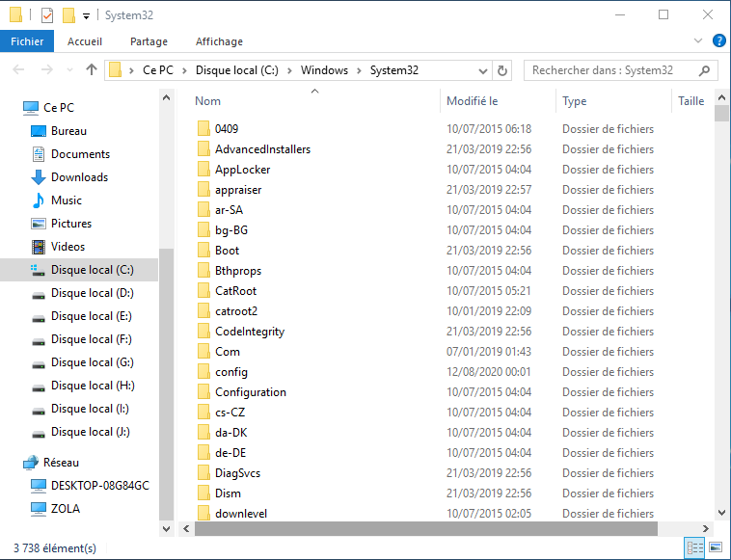The width and height of the screenshot is (731, 560).
Task: Click the navigation pane scroll down arrow
Action: 166,529
